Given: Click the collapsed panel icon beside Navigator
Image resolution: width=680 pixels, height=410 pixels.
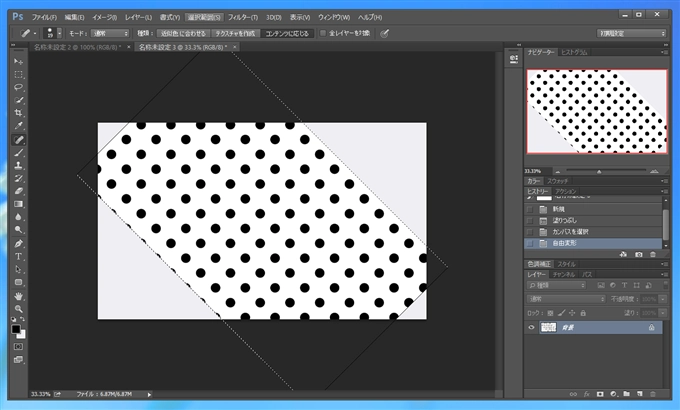Looking at the screenshot, I should click(x=514, y=59).
